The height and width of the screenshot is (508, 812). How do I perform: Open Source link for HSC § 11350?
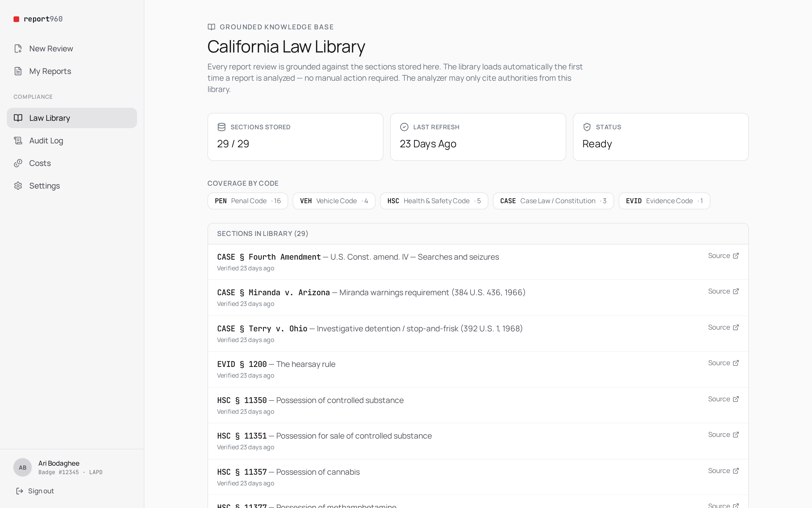[x=723, y=399]
